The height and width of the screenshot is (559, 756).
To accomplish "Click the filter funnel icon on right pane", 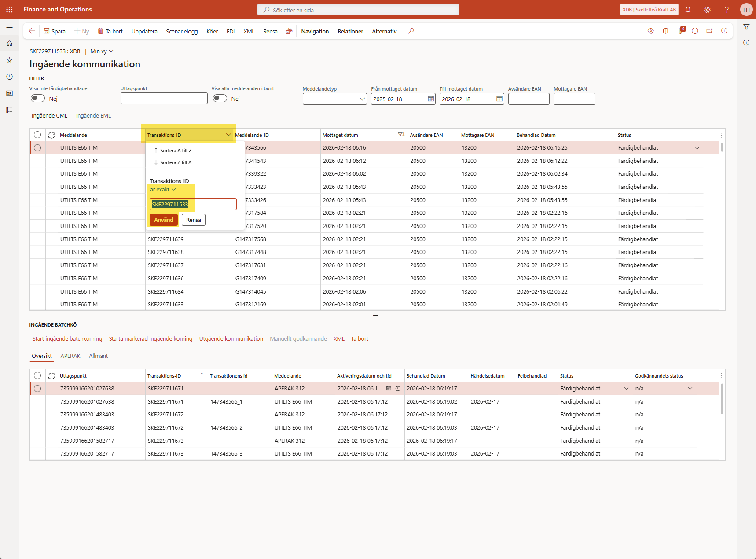I will tap(746, 27).
